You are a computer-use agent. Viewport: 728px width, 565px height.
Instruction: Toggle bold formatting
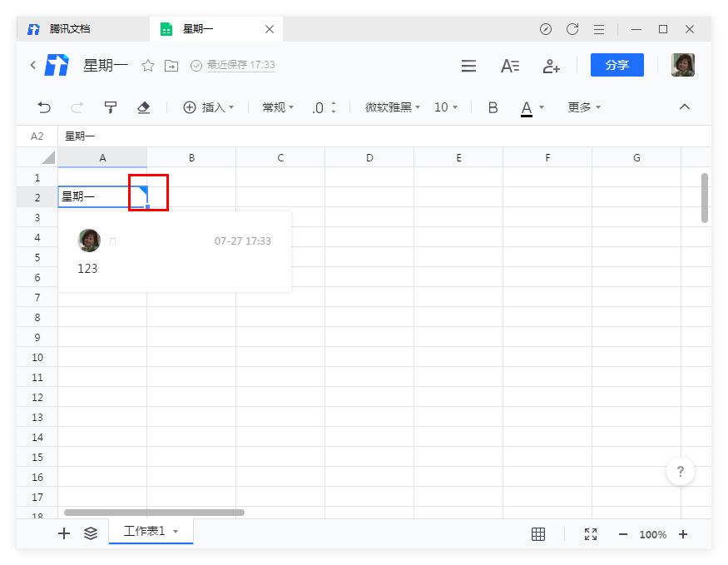[x=493, y=107]
